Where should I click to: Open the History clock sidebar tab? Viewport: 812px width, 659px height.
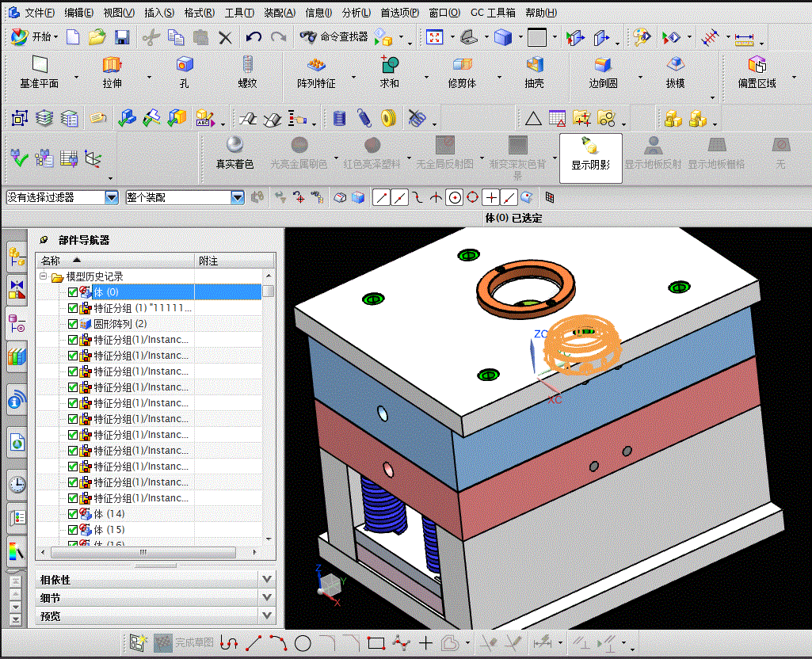coord(17,485)
